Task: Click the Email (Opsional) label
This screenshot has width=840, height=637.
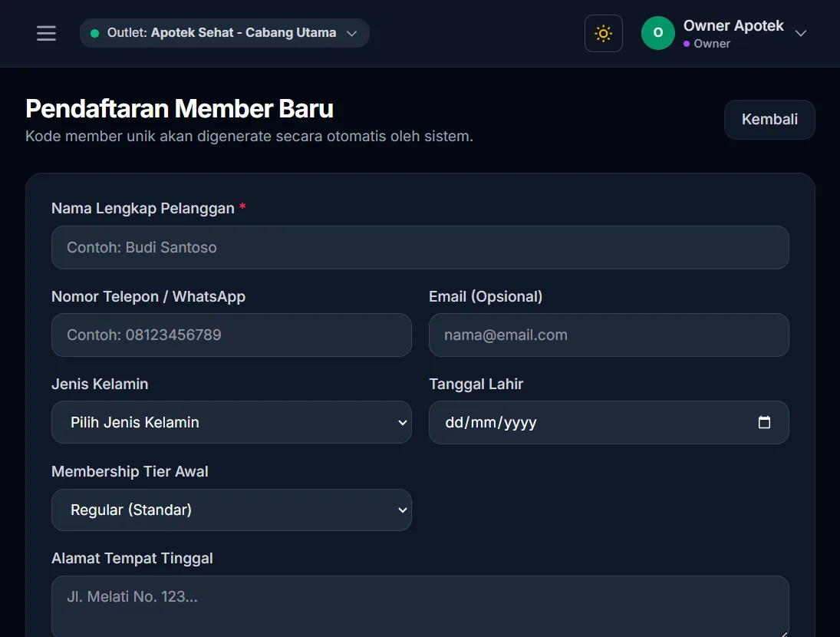Action: (486, 296)
